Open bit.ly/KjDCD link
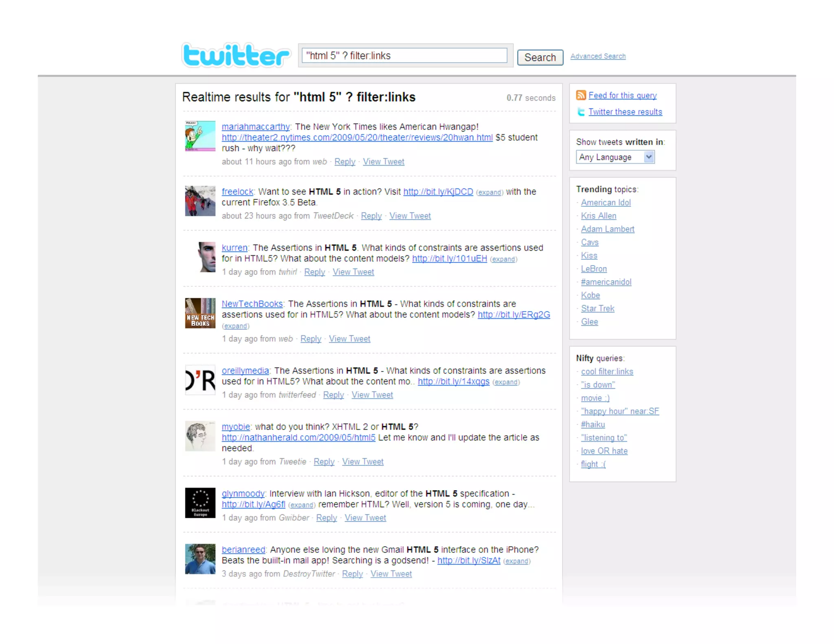Screen dimensions: 834x644 coord(438,192)
